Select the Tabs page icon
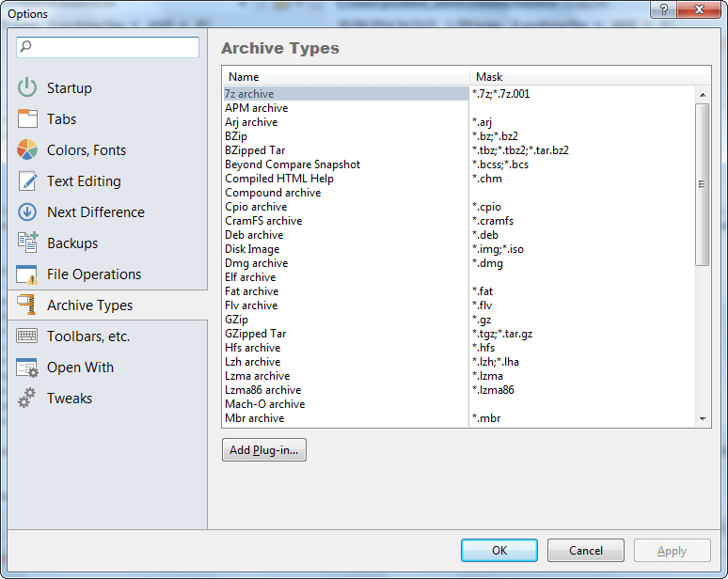 pyautogui.click(x=27, y=118)
